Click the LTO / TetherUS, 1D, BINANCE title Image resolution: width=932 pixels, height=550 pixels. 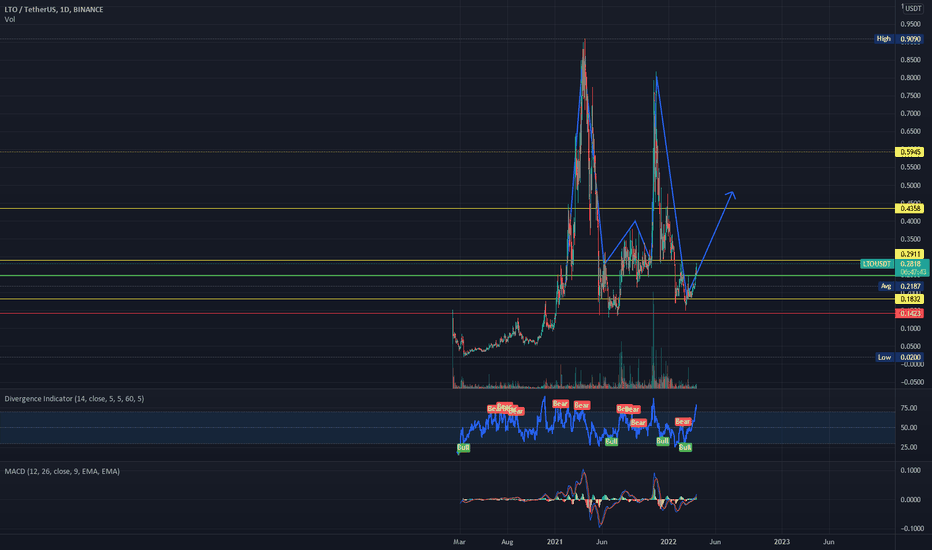pyautogui.click(x=53, y=10)
